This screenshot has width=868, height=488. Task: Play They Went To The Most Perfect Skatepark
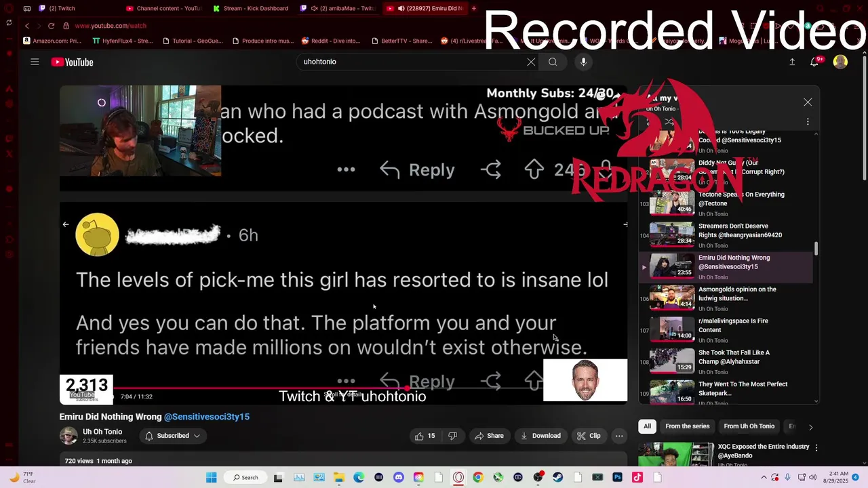tap(727, 393)
